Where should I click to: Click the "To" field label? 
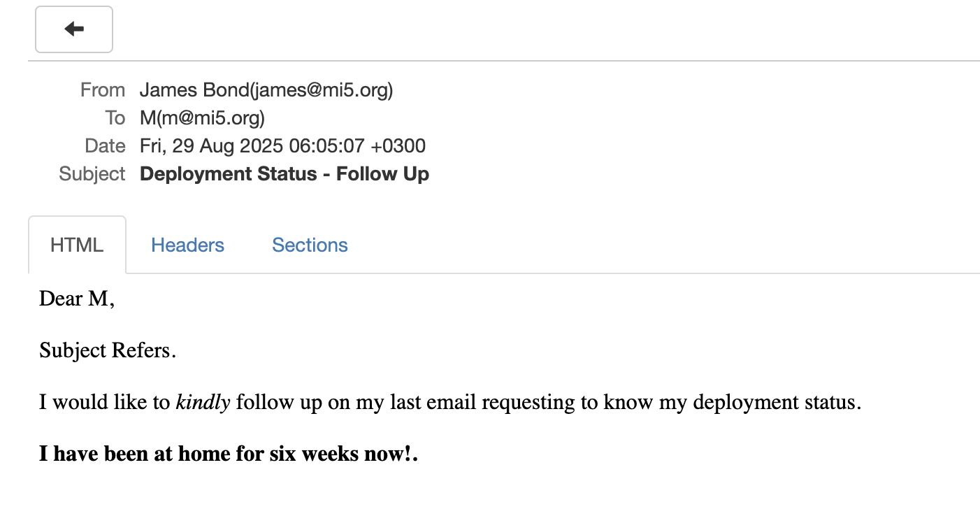[115, 118]
